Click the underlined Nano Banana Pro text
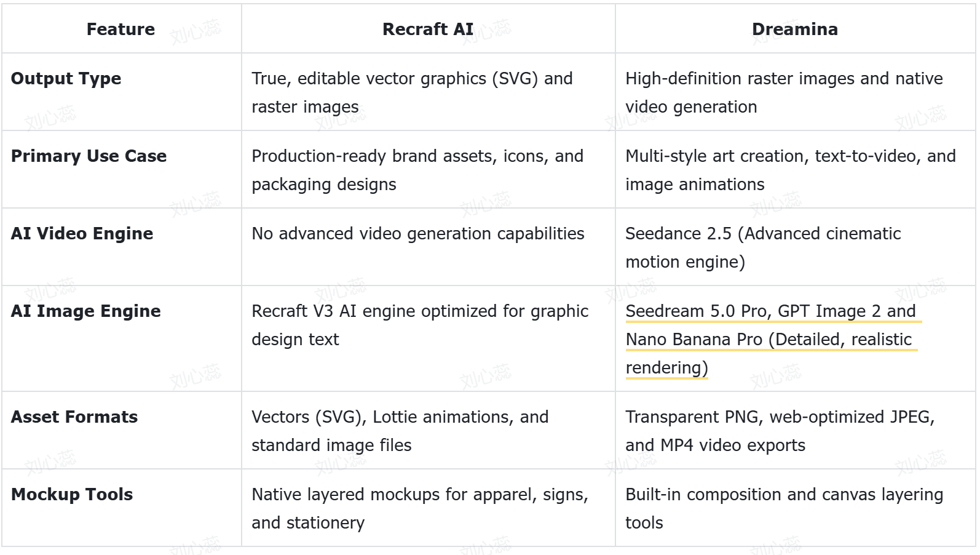980x555 pixels. click(x=694, y=340)
